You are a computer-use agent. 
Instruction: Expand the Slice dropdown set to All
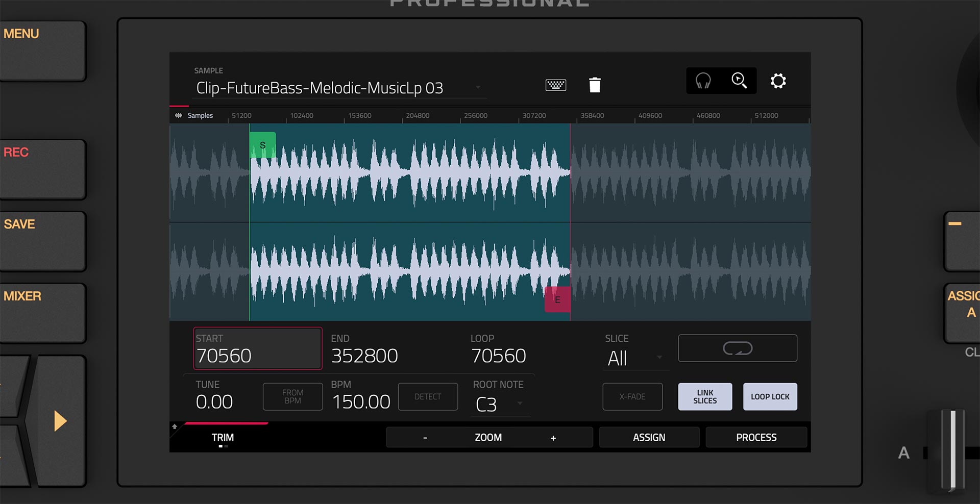click(635, 358)
